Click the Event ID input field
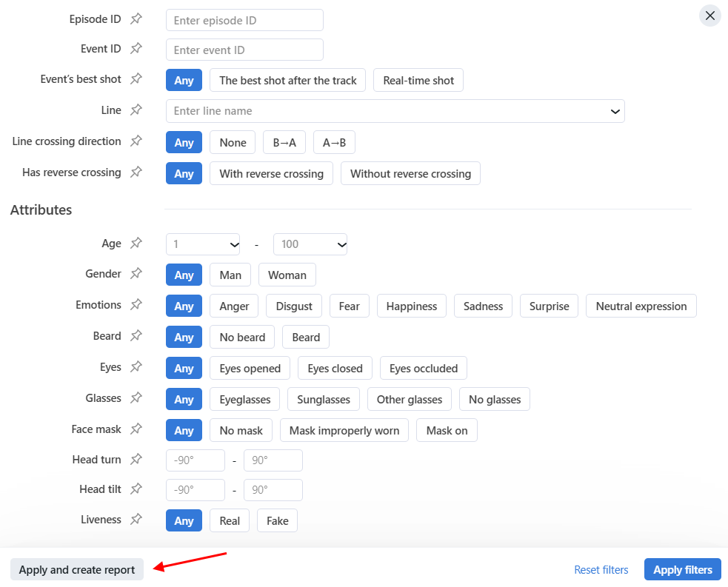Image resolution: width=728 pixels, height=587 pixels. (244, 50)
